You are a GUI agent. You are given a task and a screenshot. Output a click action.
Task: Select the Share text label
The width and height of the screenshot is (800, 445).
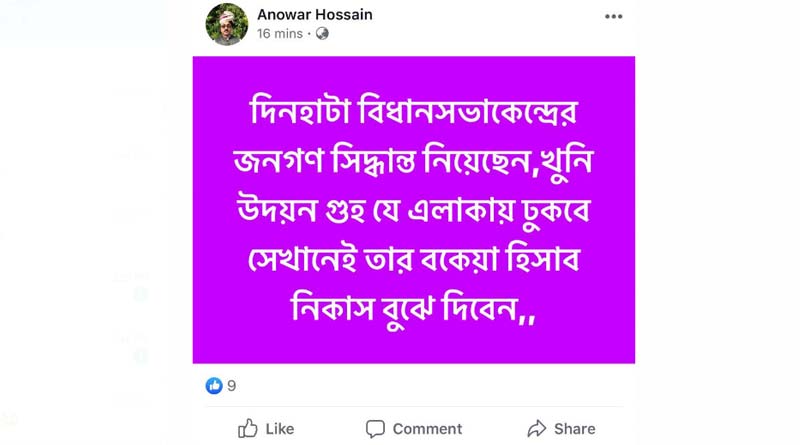574,429
